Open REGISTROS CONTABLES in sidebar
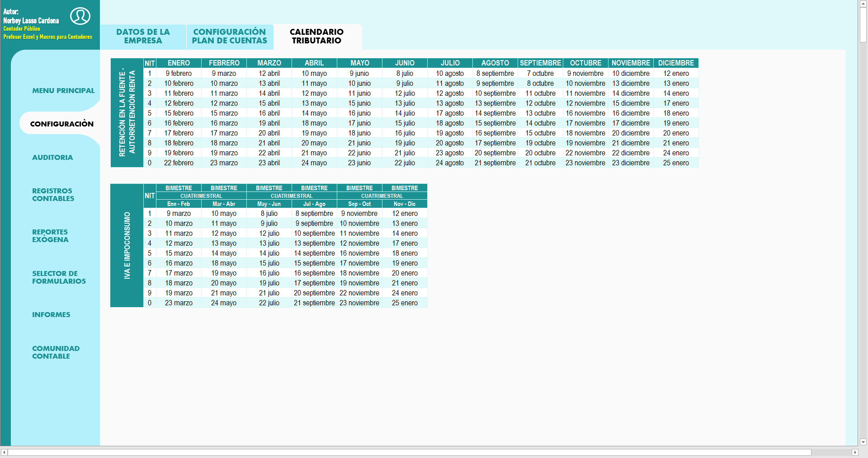 tap(53, 195)
